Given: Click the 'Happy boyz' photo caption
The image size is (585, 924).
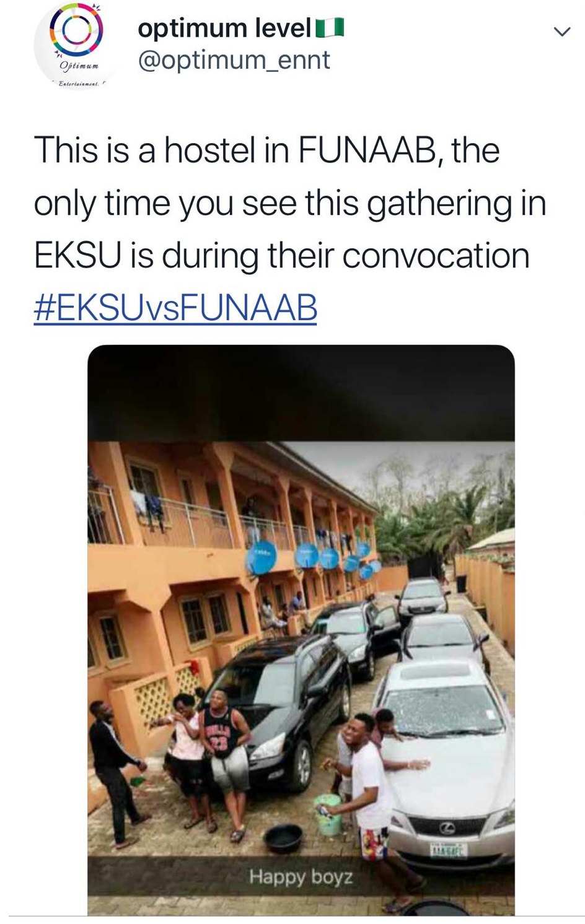Looking at the screenshot, I should pos(301,876).
